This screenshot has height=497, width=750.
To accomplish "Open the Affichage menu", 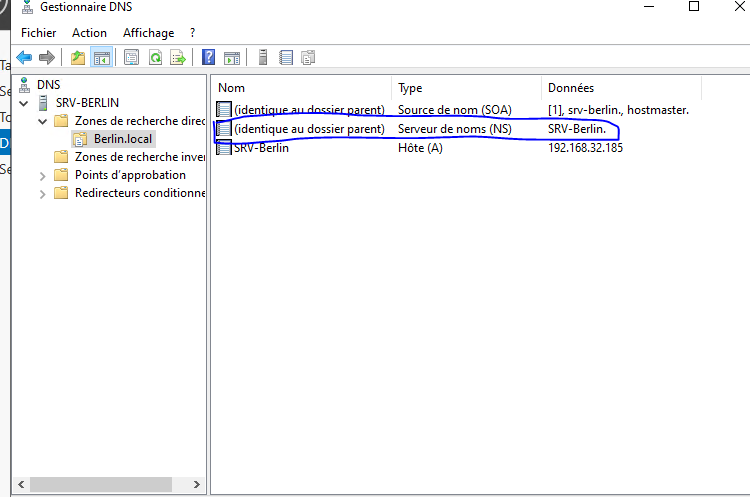I will (148, 33).
